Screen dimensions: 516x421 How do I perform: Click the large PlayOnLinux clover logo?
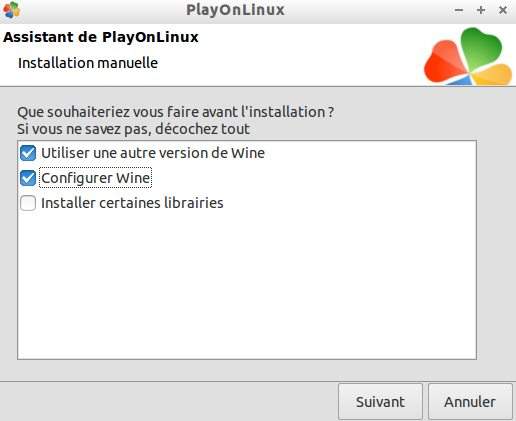coord(468,56)
